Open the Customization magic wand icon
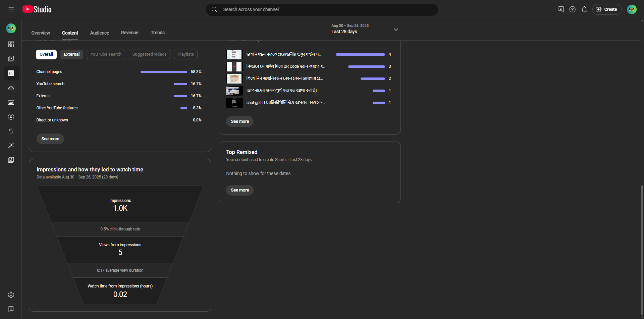This screenshot has height=319, width=644. pyautogui.click(x=11, y=146)
